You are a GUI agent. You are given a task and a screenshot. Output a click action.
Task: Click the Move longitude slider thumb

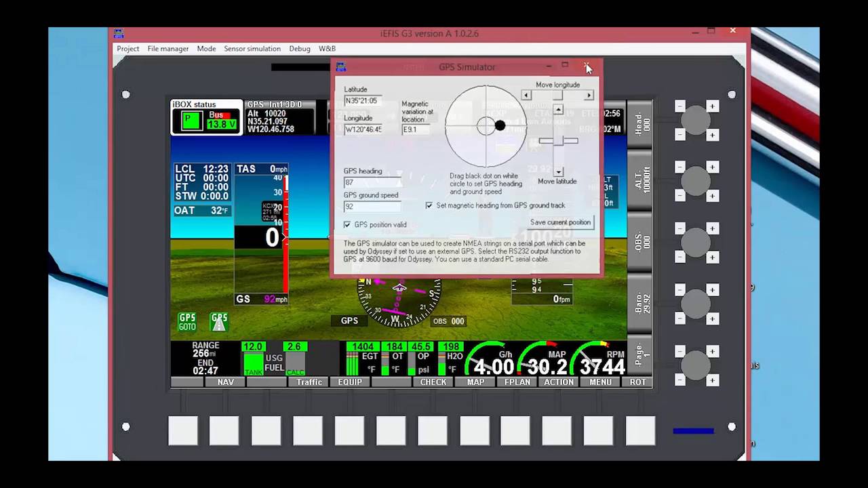pos(557,96)
